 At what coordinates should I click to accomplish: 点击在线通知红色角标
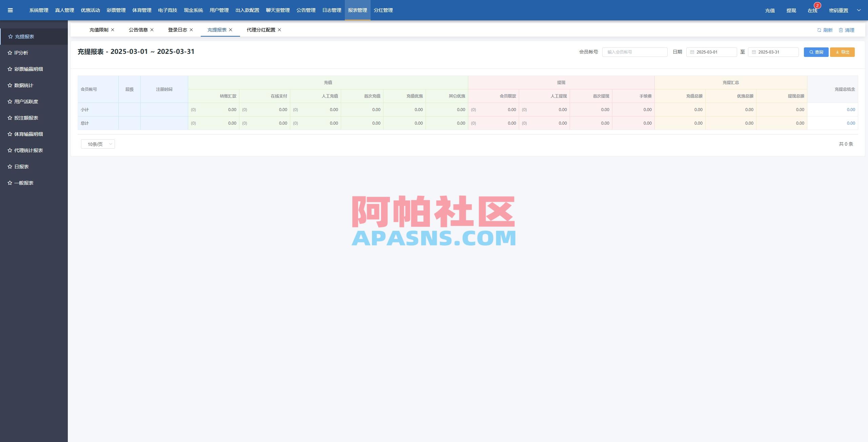(817, 5)
